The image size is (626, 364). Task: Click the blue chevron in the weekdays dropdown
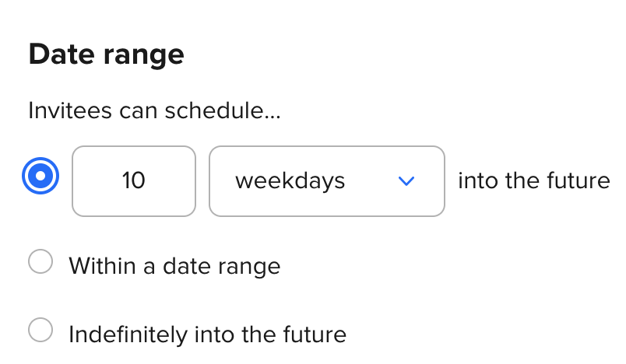(x=406, y=181)
